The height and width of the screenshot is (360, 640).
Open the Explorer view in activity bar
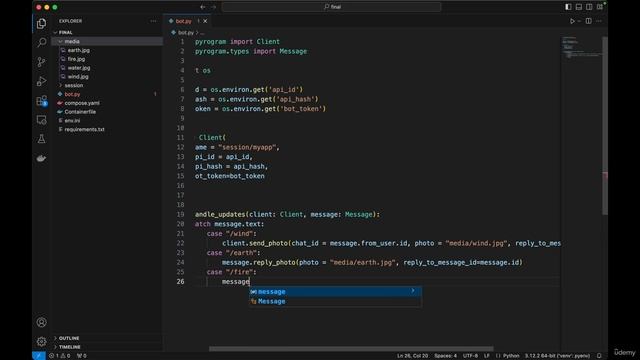click(41, 24)
